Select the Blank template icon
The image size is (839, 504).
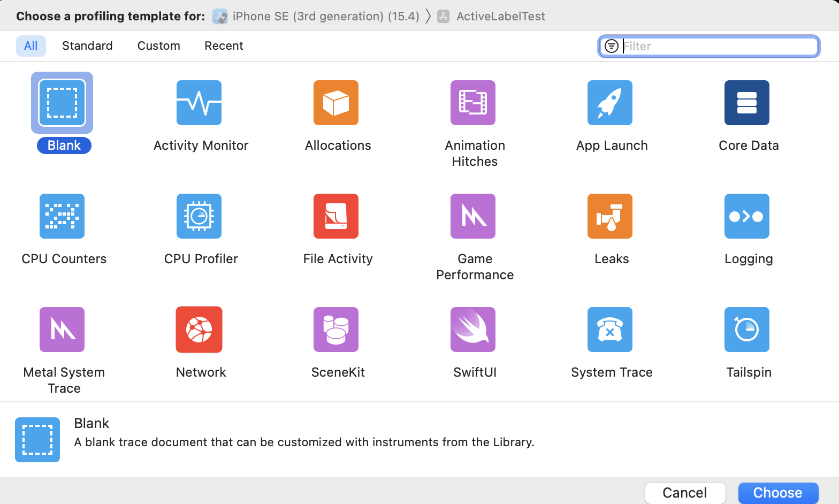(62, 103)
